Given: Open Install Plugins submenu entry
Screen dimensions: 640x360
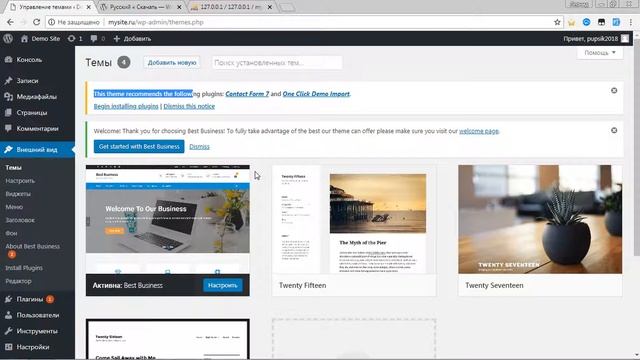Looking at the screenshot, I should point(24,268).
